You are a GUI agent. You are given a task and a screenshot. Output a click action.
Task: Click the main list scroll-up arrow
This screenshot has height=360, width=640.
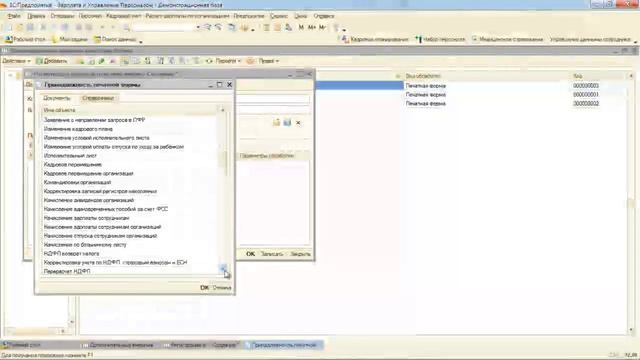pos(631,76)
